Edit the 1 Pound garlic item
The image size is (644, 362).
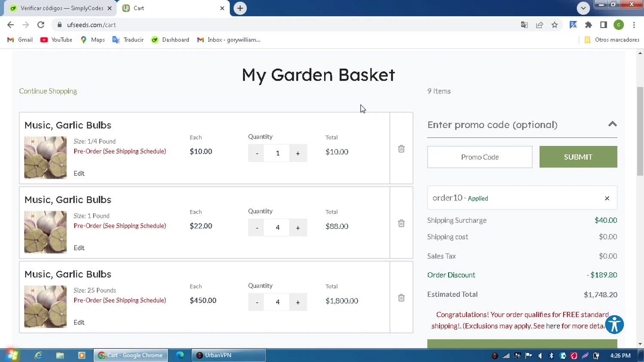point(79,248)
